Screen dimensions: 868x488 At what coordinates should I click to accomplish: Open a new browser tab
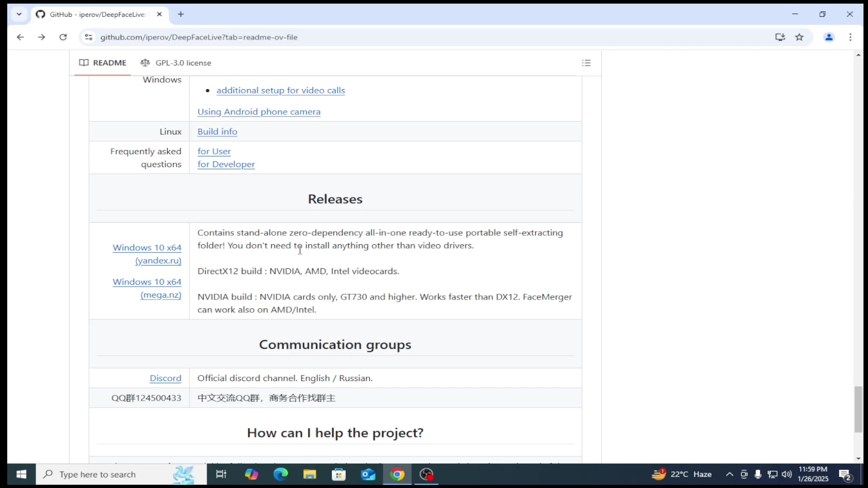pyautogui.click(x=181, y=14)
